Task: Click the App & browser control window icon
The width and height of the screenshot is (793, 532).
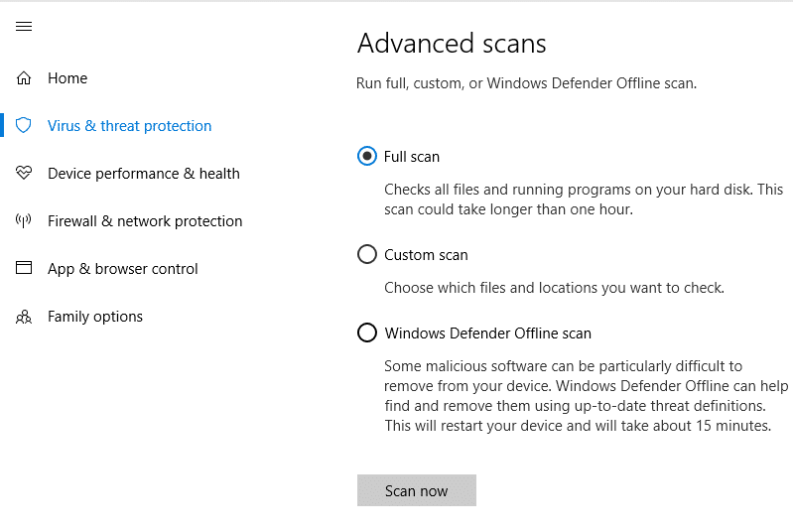Action: 24,269
